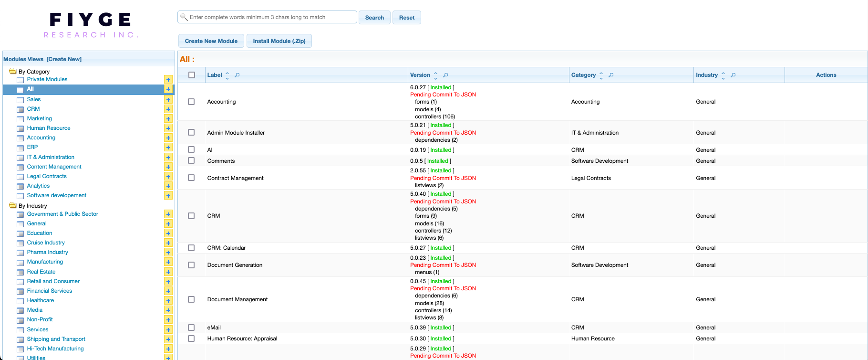Open the Label column search magnifier
868x360 pixels.
(x=237, y=75)
